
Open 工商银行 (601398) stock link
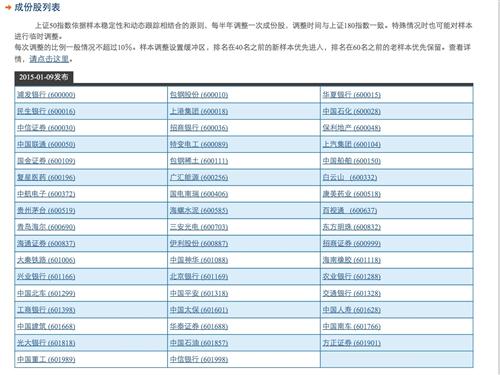(46, 310)
